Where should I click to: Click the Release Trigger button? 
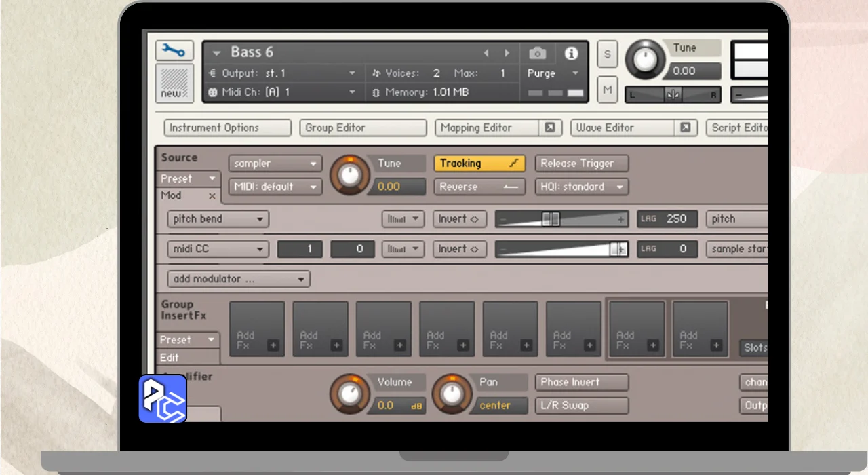click(581, 164)
